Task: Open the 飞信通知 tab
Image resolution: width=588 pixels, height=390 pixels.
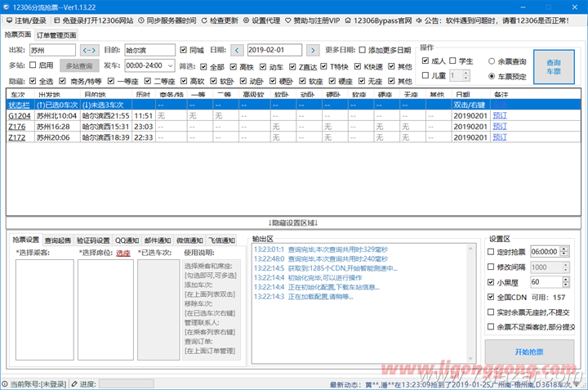Action: point(222,240)
